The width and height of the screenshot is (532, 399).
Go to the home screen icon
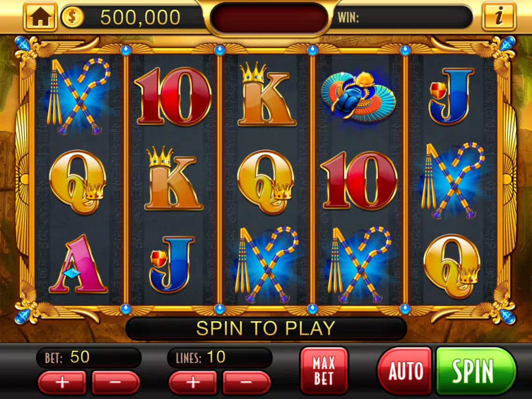tap(40, 17)
